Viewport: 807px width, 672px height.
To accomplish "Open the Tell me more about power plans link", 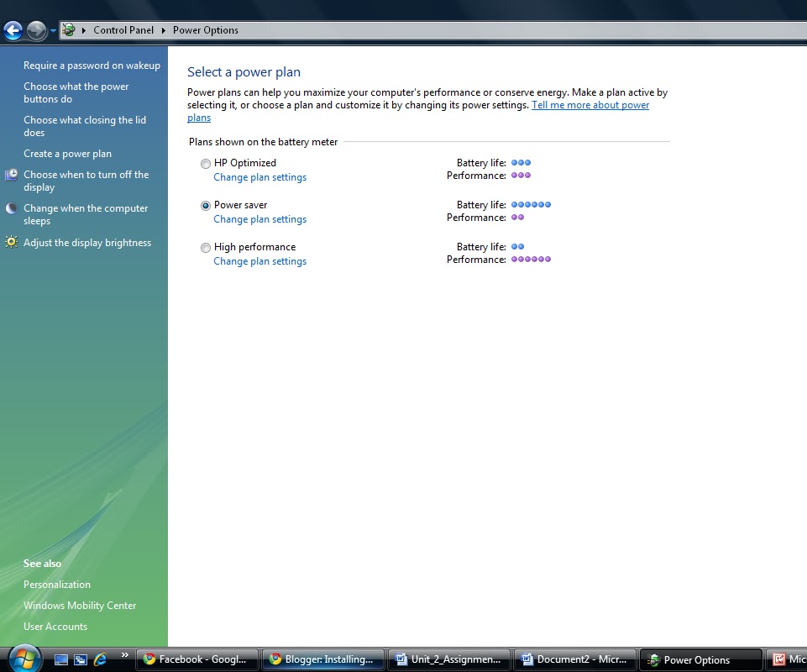I will click(590, 105).
